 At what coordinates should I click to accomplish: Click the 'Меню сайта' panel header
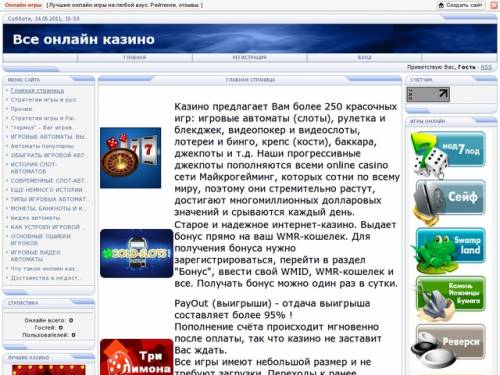pos(24,80)
